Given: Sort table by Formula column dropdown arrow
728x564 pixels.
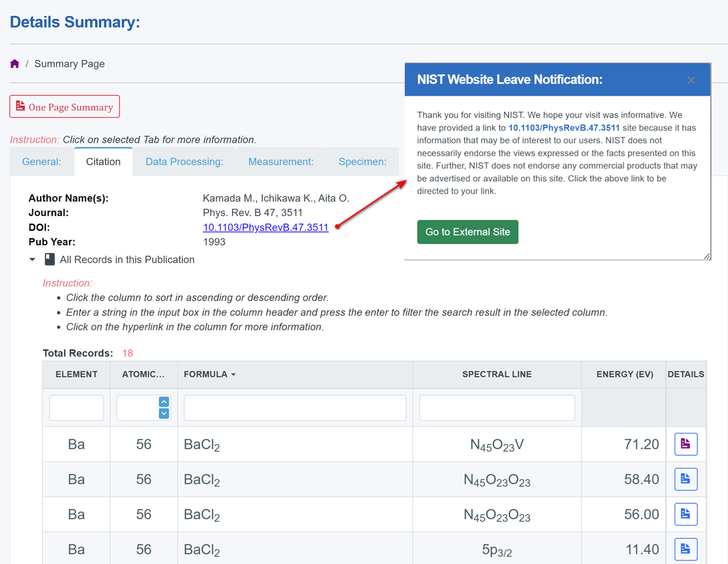Looking at the screenshot, I should (x=233, y=375).
